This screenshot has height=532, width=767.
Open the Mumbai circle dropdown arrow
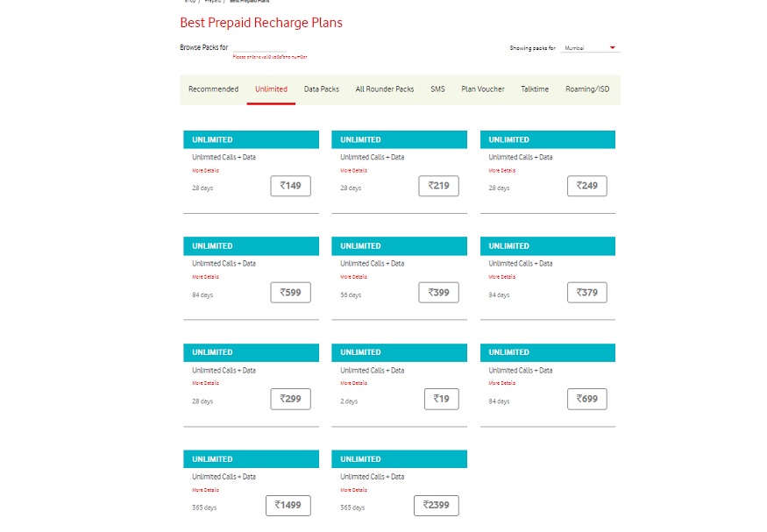pyautogui.click(x=612, y=47)
